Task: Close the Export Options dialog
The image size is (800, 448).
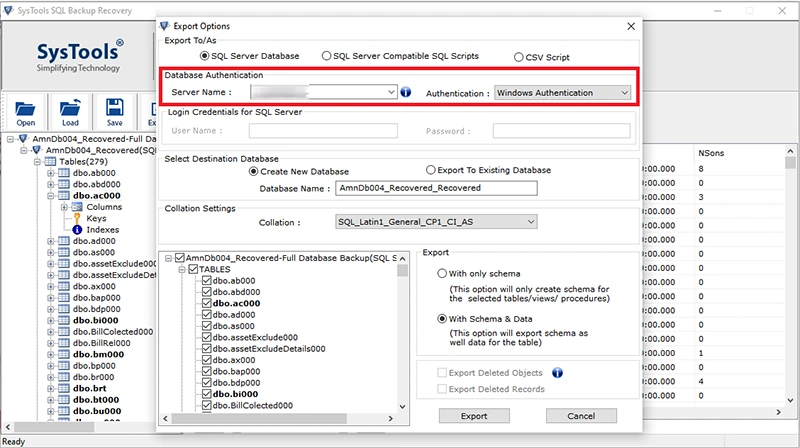Action: coord(631,26)
